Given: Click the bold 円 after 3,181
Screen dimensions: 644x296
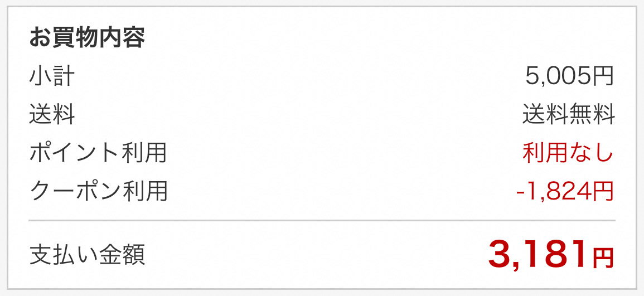Looking at the screenshot, I should [603, 258].
